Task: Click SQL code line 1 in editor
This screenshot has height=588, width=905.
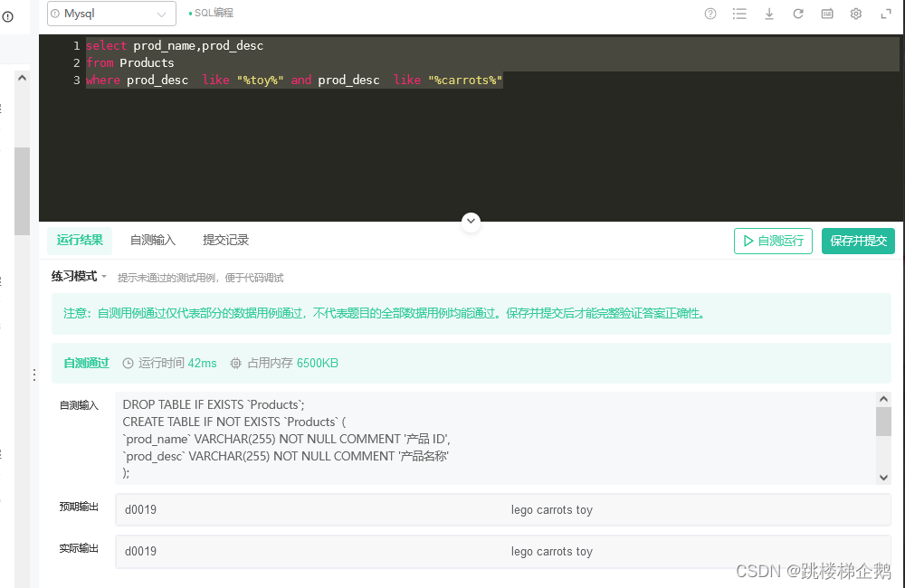Action: (175, 45)
